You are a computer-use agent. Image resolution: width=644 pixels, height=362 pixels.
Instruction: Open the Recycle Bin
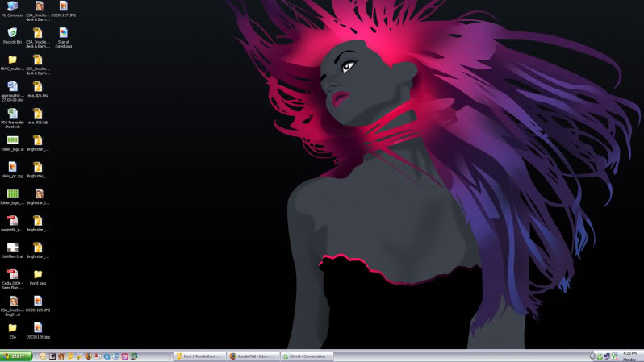pos(12,35)
